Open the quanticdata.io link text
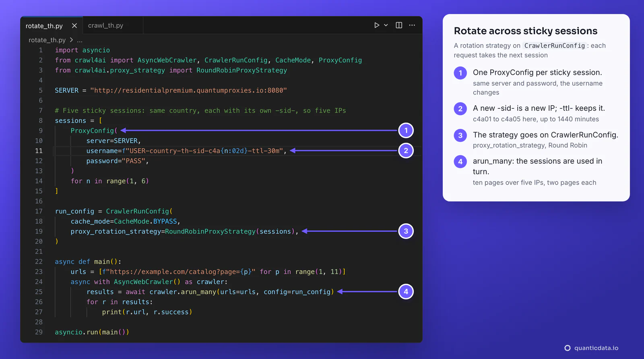Viewport: 644px width, 359px height. click(596, 348)
